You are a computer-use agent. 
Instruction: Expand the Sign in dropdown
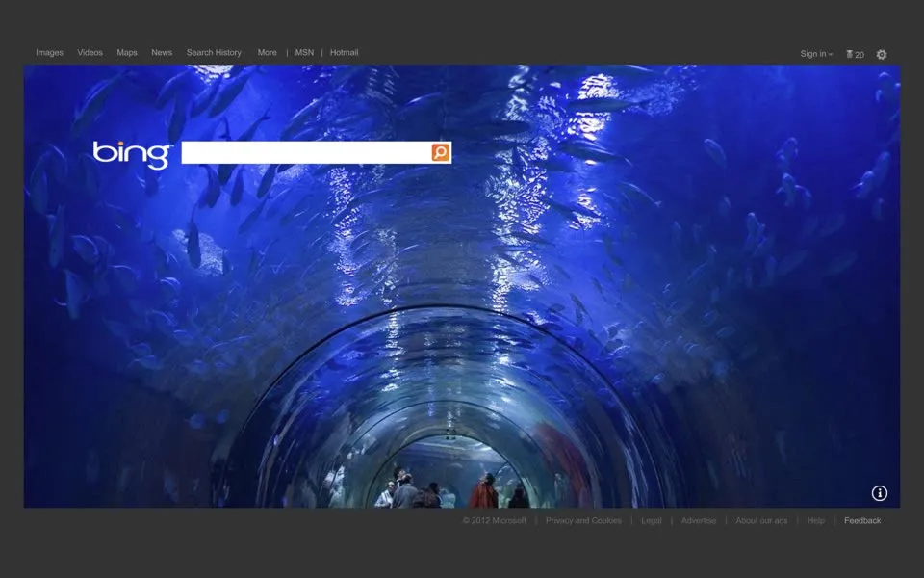pos(816,54)
